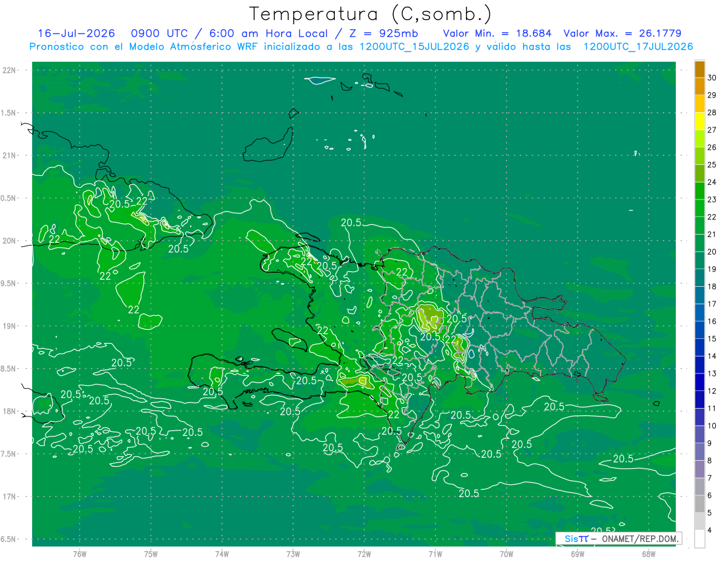Click the "73W" longitude axis label
728x562 pixels.
293,553
